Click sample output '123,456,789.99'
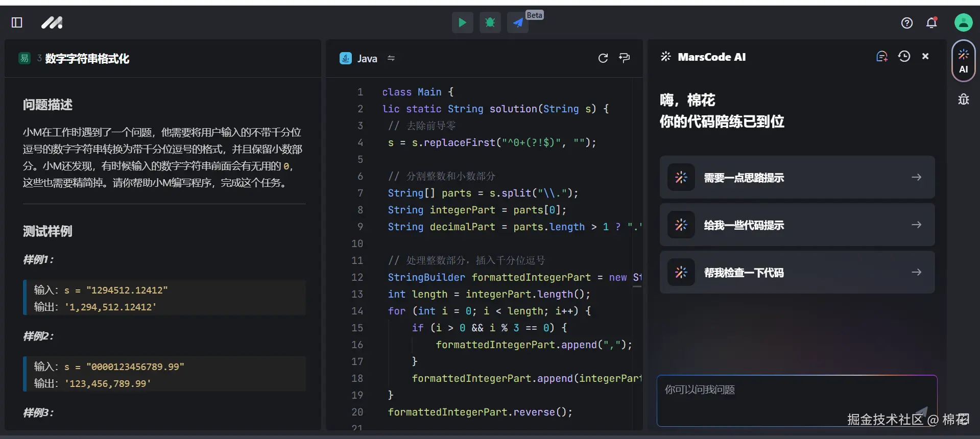 coord(108,383)
